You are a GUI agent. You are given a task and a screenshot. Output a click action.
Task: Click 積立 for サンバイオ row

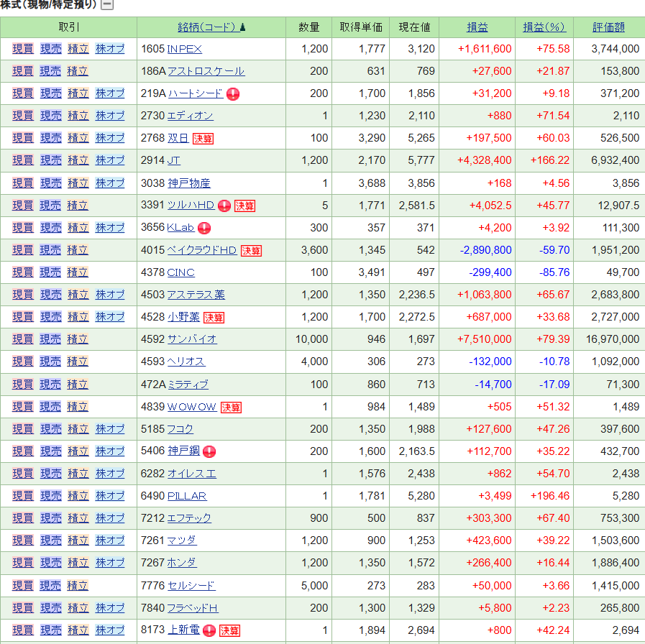pyautogui.click(x=78, y=339)
